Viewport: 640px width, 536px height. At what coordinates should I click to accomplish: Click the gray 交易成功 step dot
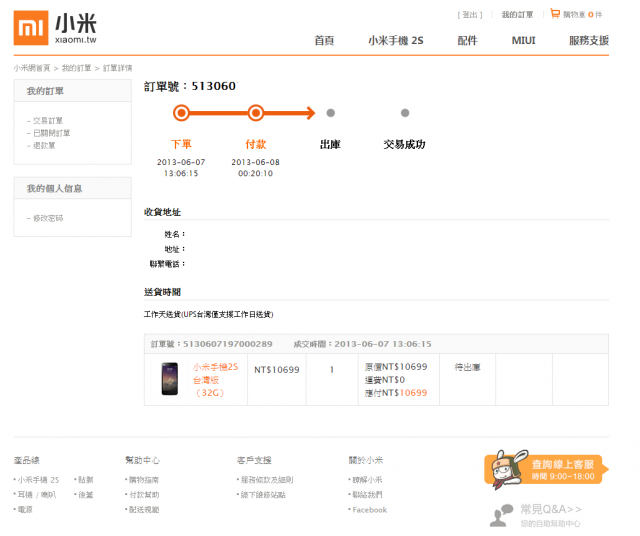tap(405, 113)
